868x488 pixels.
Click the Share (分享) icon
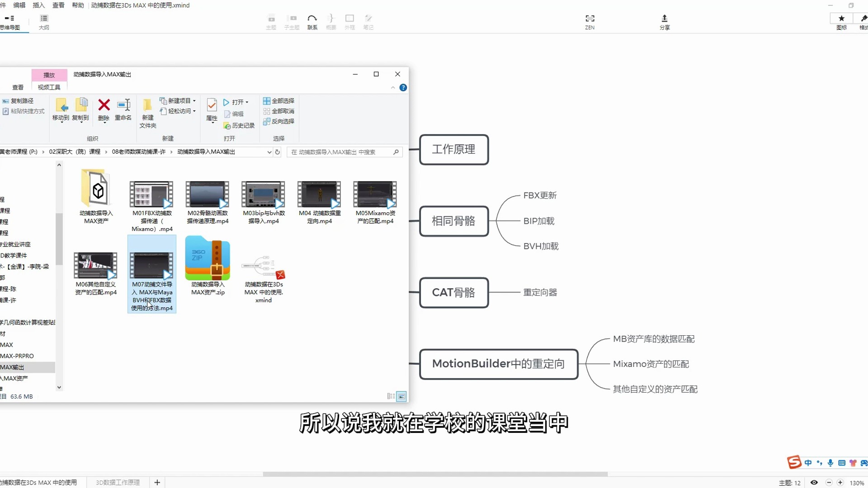point(664,19)
